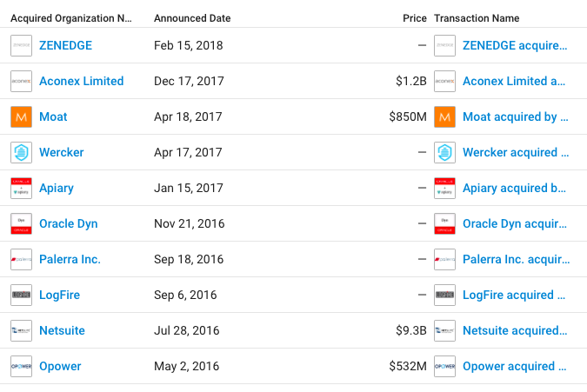The height and width of the screenshot is (392, 587).
Task: Open the Netsuite organization link
Action: pyautogui.click(x=62, y=330)
